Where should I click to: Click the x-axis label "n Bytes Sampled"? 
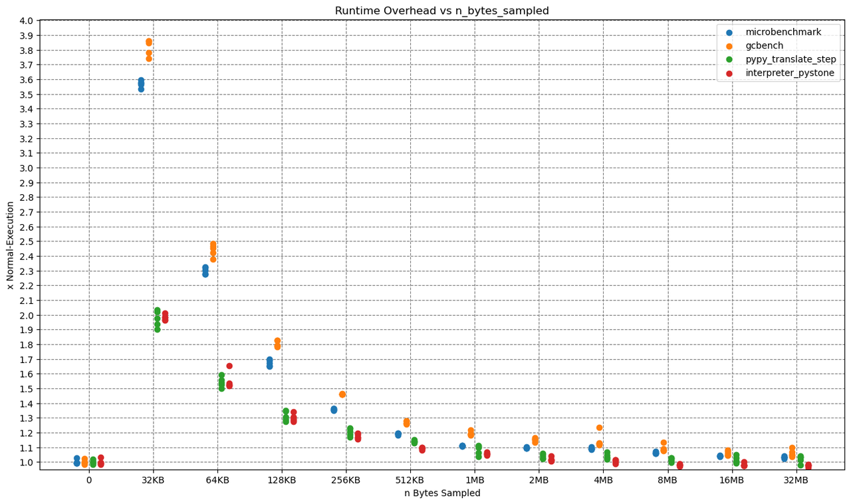pos(442,493)
